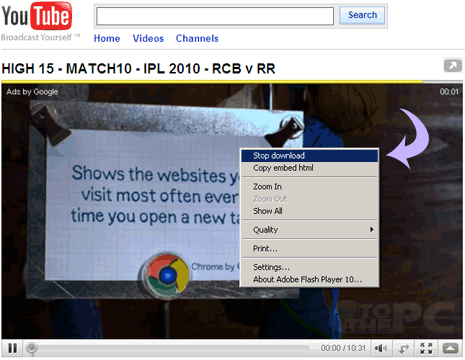Click the seek bar scrubber handle
This screenshot has height=360, width=465.
pyautogui.click(x=32, y=348)
